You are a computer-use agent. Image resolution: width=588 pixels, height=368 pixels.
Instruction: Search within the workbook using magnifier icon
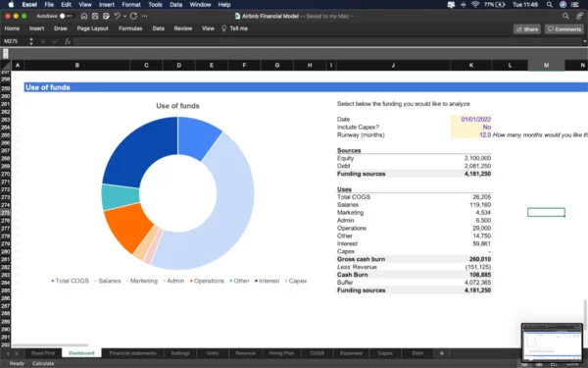point(565,16)
